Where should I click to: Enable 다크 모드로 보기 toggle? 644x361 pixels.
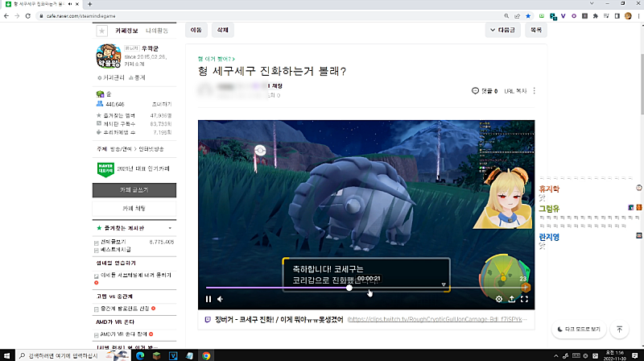[x=579, y=330]
